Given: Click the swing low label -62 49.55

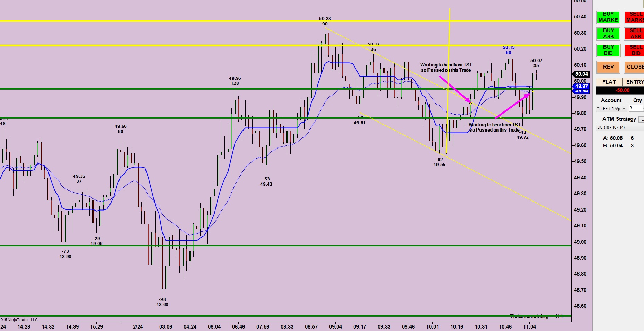Looking at the screenshot, I should [x=439, y=162].
